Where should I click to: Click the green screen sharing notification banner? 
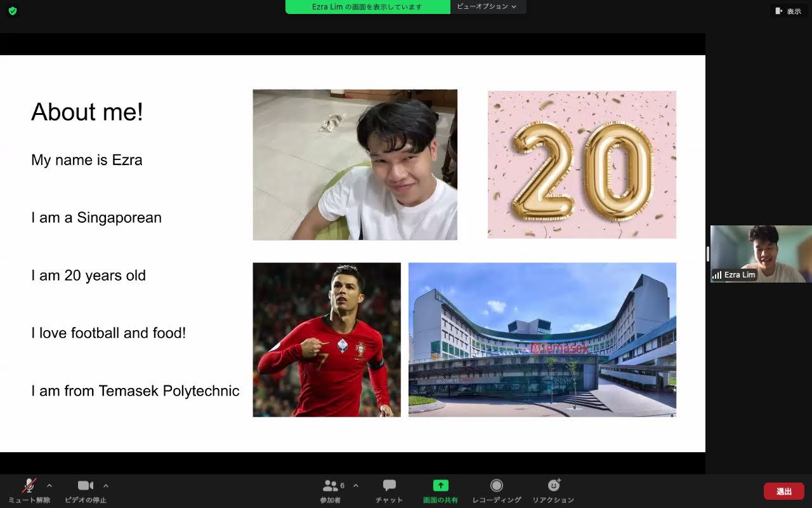pos(367,7)
